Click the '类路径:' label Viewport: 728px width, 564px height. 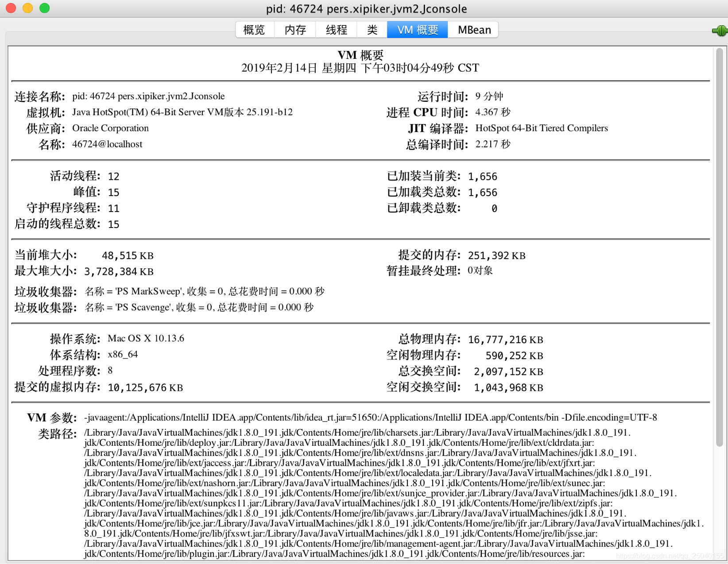pos(58,434)
